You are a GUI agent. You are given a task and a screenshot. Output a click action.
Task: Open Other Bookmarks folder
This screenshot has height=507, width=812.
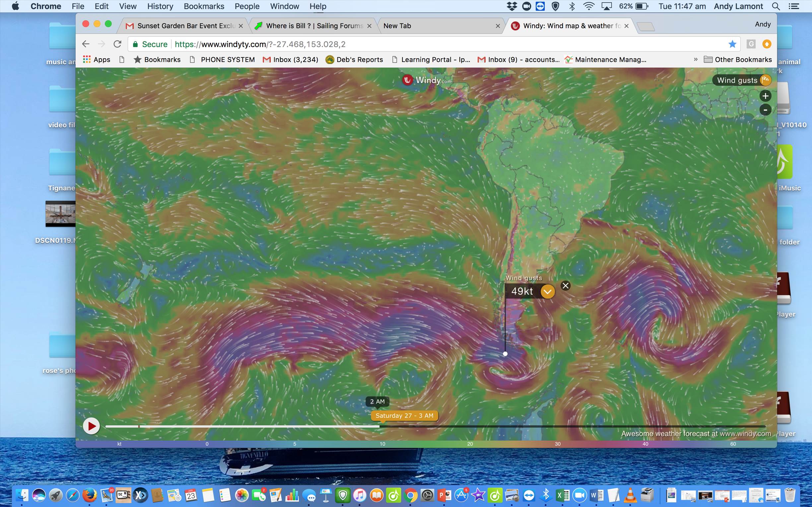pyautogui.click(x=737, y=59)
